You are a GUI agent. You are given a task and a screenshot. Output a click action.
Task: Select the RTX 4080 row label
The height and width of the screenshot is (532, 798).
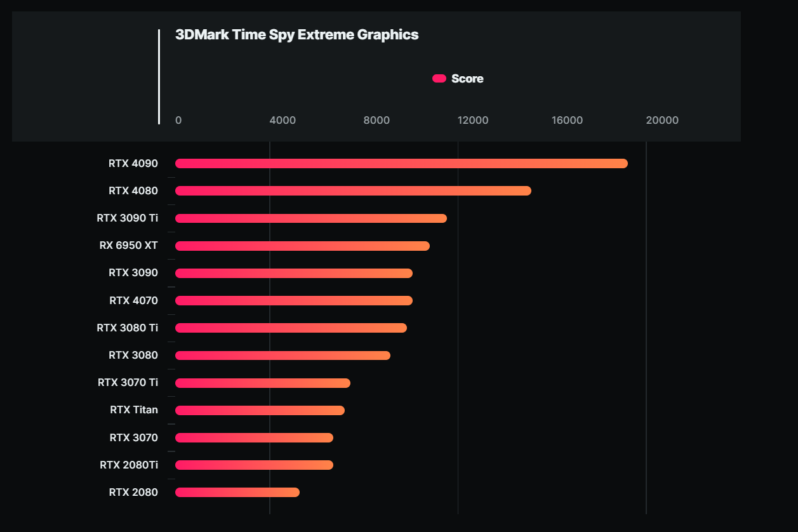coord(133,191)
